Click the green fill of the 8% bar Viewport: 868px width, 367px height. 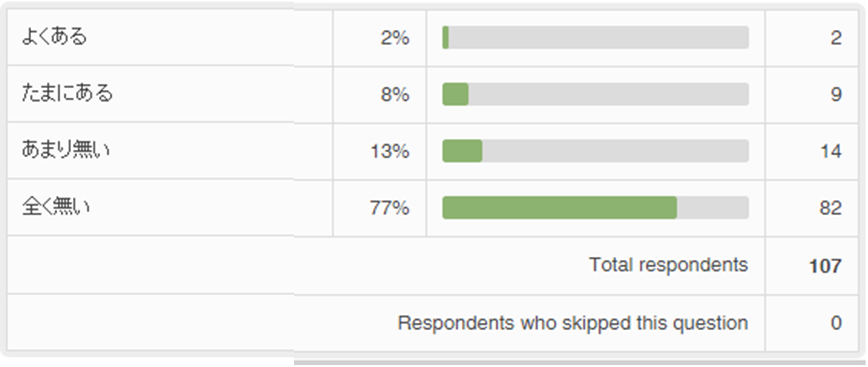tap(455, 94)
